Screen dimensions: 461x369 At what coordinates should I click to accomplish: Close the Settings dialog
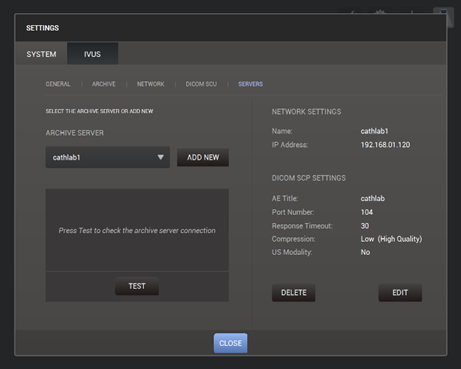pyautogui.click(x=230, y=343)
